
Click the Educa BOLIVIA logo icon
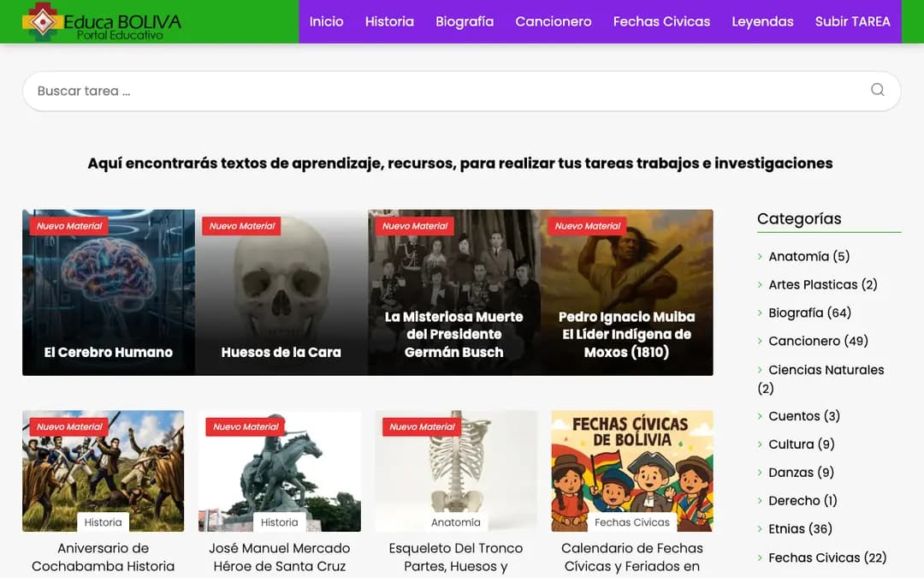(41, 21)
